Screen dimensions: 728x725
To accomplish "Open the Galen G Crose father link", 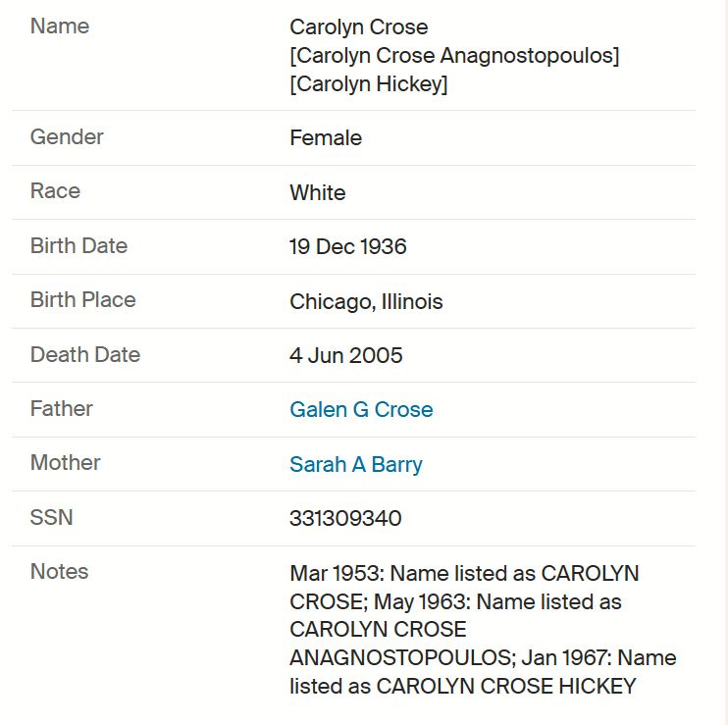I will pos(361,410).
